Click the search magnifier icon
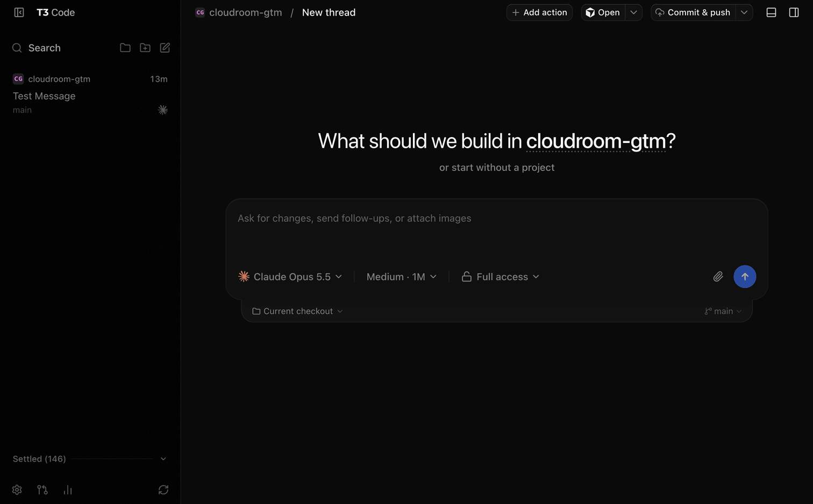The image size is (813, 504). click(17, 48)
